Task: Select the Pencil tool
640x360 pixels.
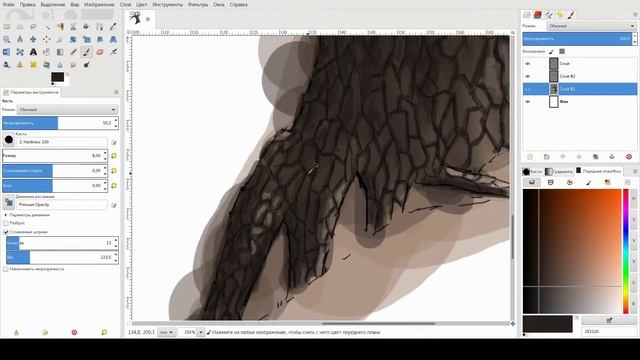Action: [73, 52]
